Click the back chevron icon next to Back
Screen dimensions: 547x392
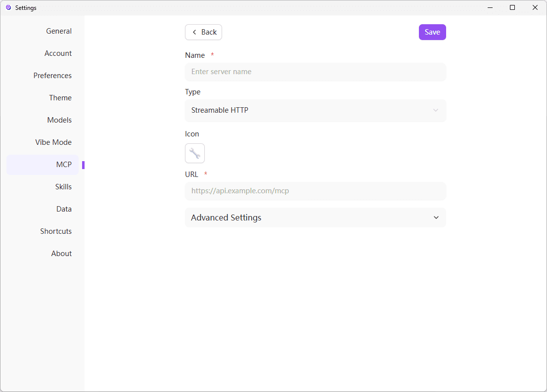(193, 32)
